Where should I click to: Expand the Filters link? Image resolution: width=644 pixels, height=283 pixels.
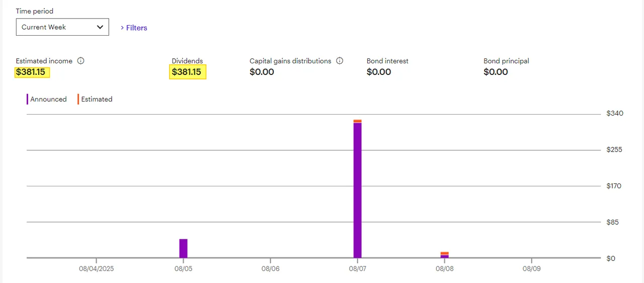coord(134,28)
